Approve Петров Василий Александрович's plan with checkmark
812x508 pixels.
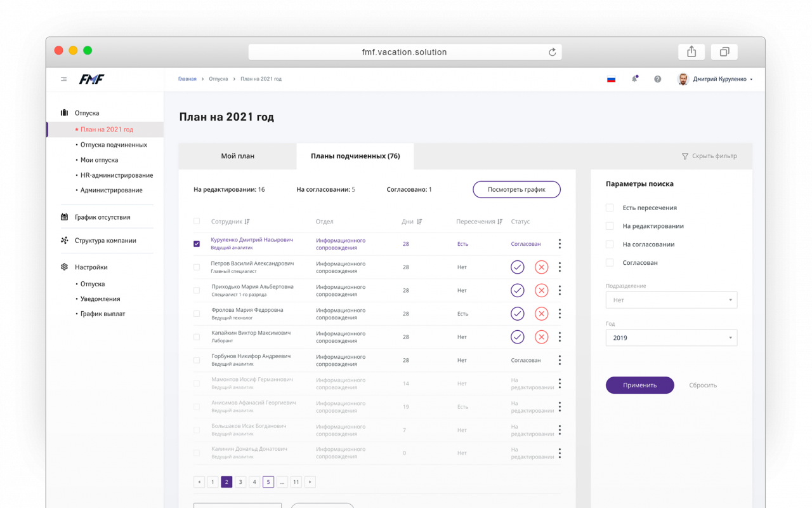point(518,267)
